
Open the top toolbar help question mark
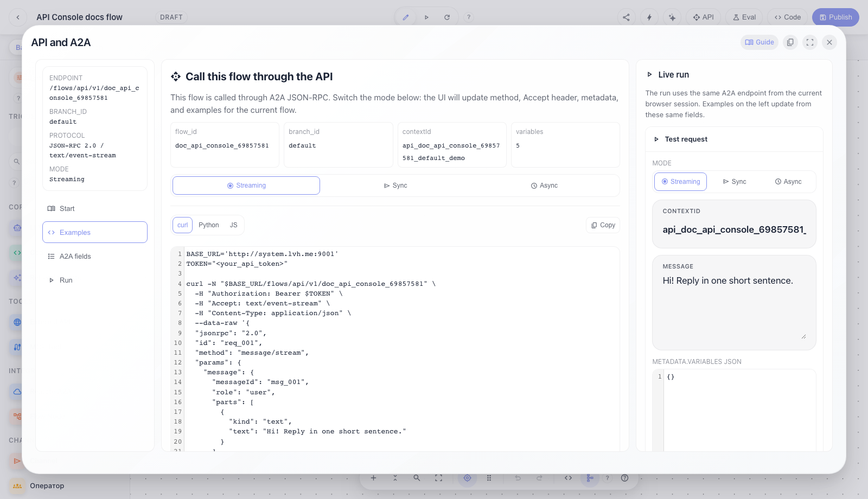click(x=469, y=17)
